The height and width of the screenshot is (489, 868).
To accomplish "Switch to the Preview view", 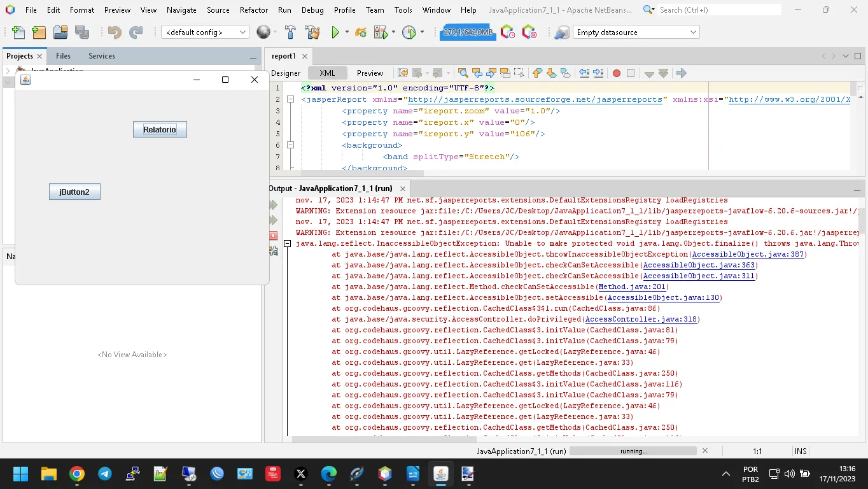I will point(370,73).
